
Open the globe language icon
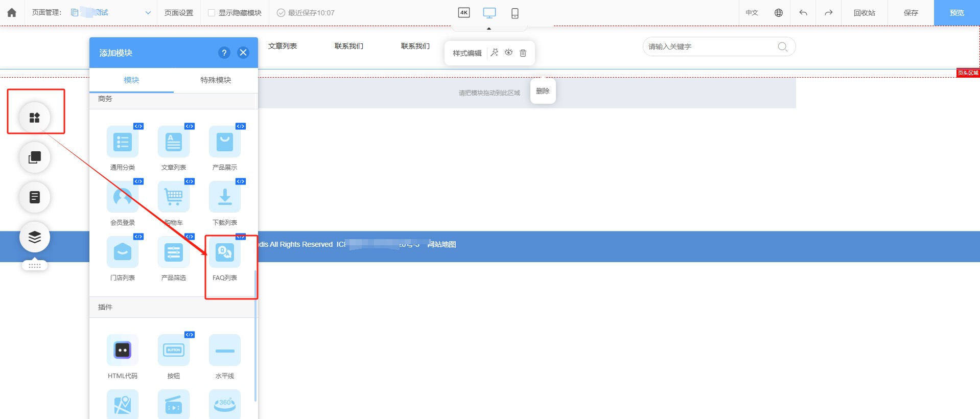coord(779,13)
